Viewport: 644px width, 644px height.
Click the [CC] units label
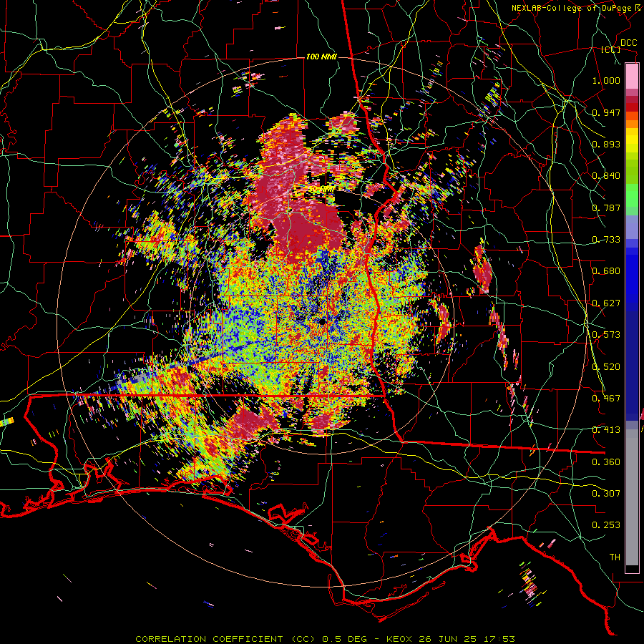(611, 50)
